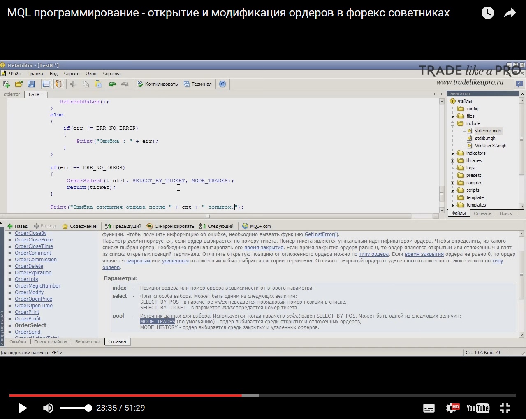Open the Терминал from the toolbar
This screenshot has width=526, height=420.
tap(198, 84)
